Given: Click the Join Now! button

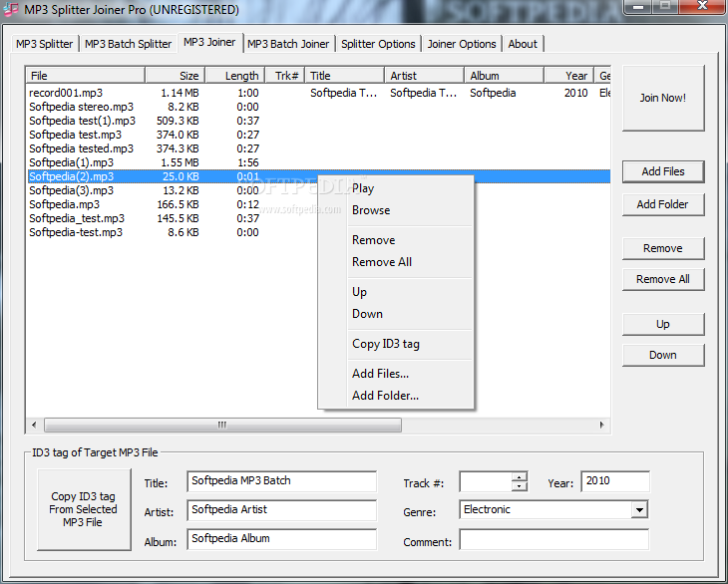Looking at the screenshot, I should tap(663, 98).
